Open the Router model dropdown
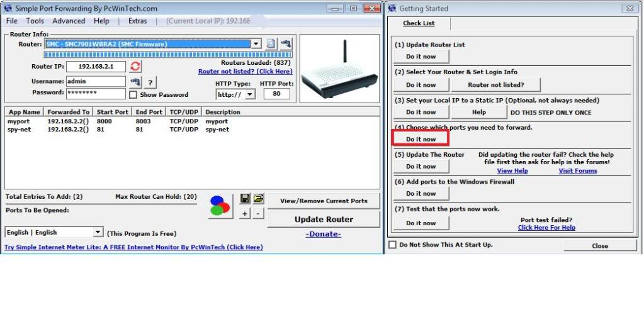644x324 pixels. coord(256,44)
